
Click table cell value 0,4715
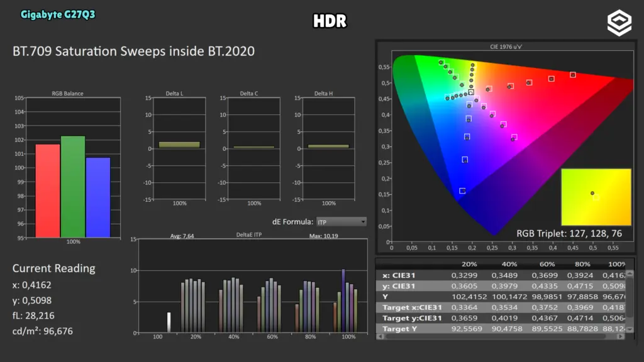pos(580,286)
